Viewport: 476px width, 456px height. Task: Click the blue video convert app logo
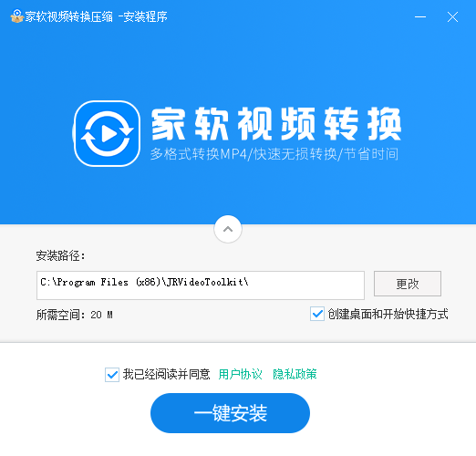(107, 134)
